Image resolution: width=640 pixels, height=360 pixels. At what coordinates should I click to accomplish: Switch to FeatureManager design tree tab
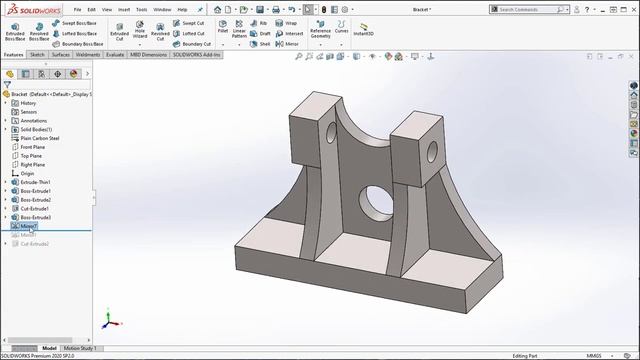click(x=10, y=74)
